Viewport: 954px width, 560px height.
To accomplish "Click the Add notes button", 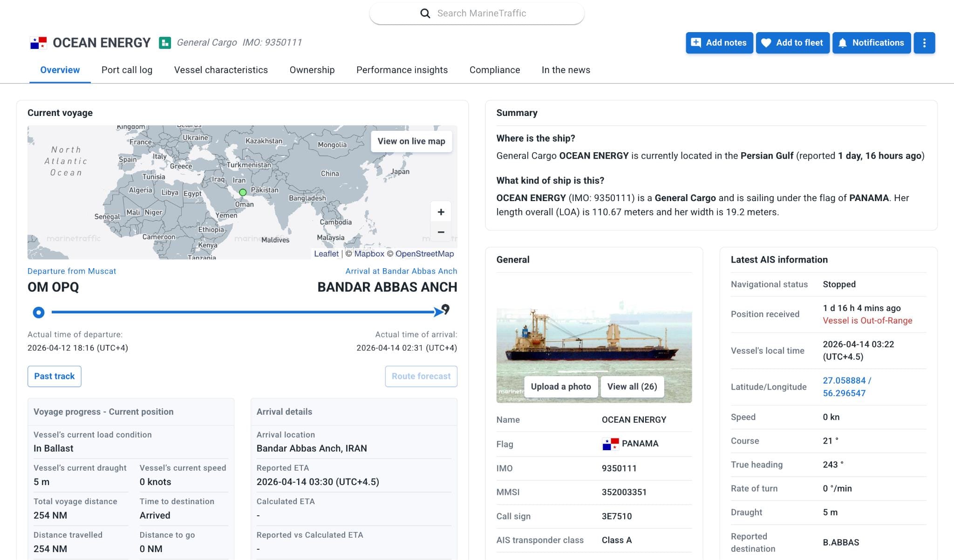I will point(719,43).
